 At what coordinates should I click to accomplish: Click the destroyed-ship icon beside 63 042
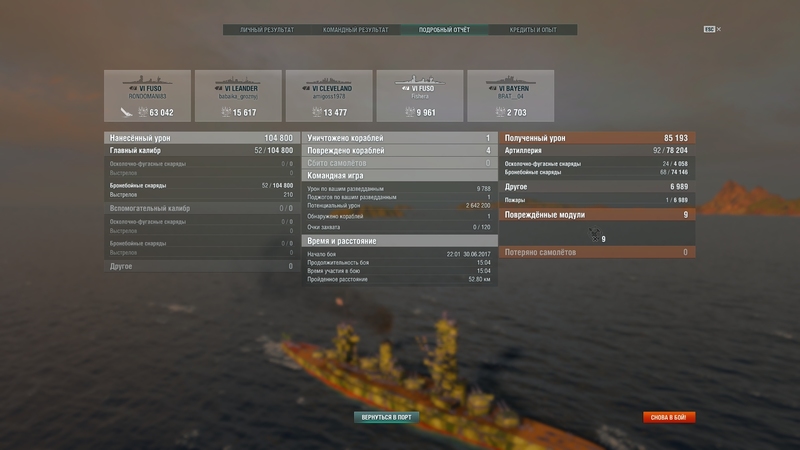tap(126, 112)
